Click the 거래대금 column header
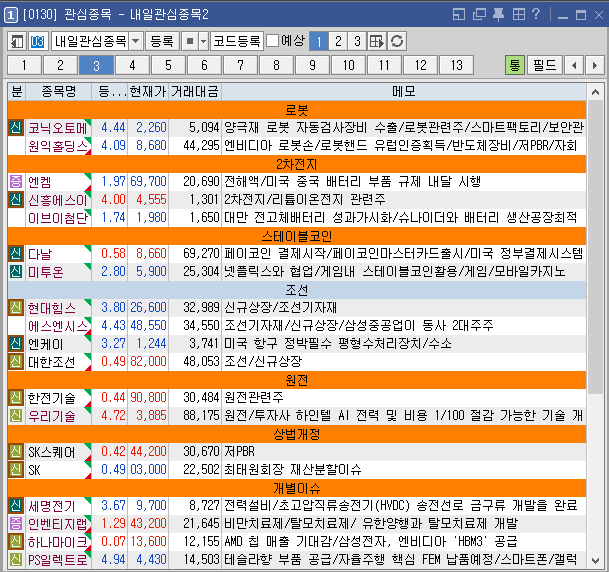This screenshot has height=572, width=609. [x=195, y=92]
